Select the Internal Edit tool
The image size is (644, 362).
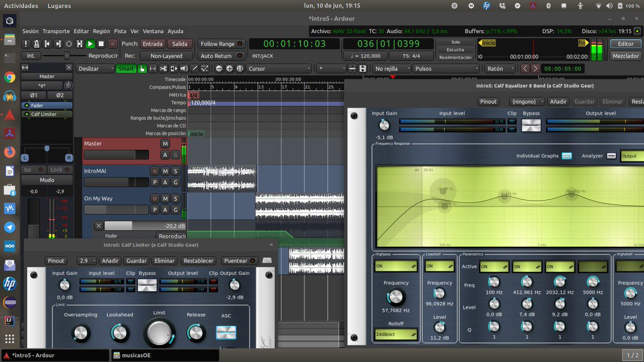click(x=205, y=69)
